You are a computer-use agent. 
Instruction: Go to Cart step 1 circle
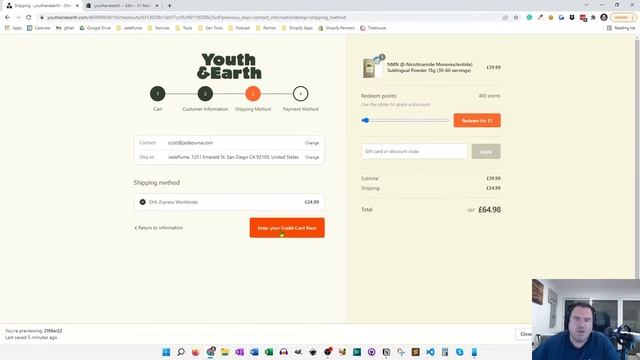(x=158, y=94)
